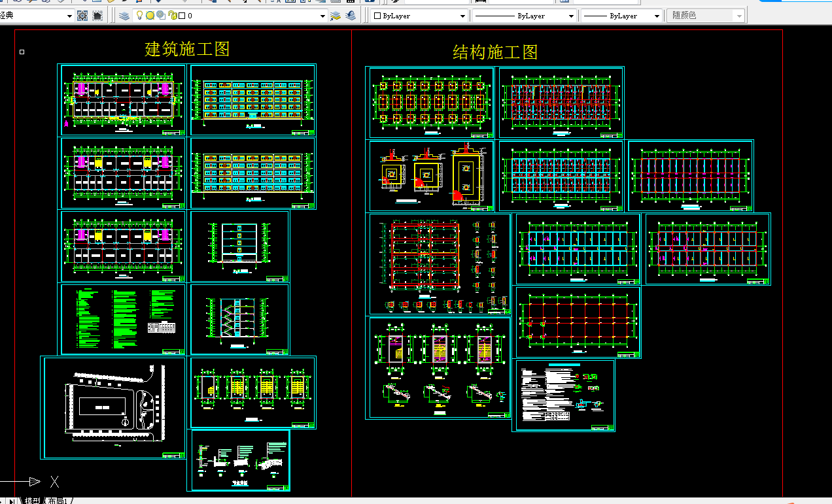
Task: Select the zigzag stair section drawing sheet
Action: (x=239, y=319)
